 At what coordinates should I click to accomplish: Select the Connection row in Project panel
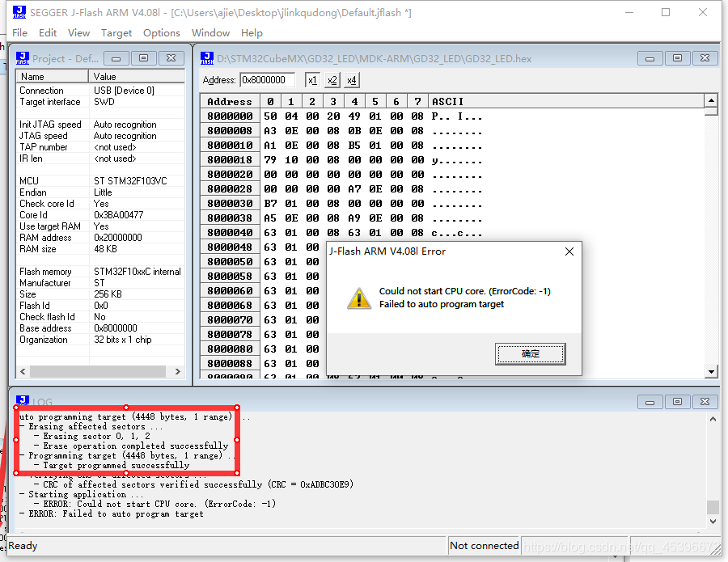[x=100, y=91]
